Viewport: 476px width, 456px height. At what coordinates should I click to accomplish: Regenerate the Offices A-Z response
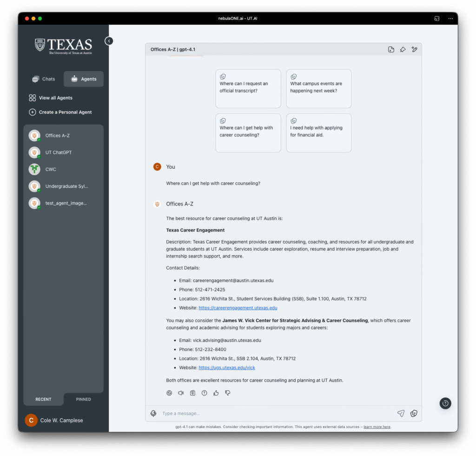169,393
